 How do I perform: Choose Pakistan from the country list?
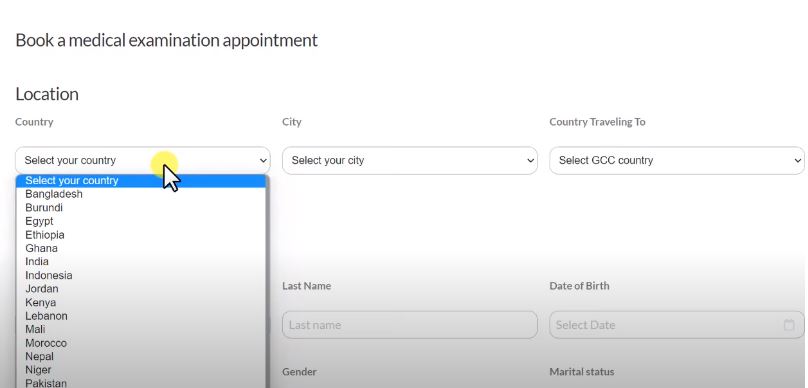point(141,383)
